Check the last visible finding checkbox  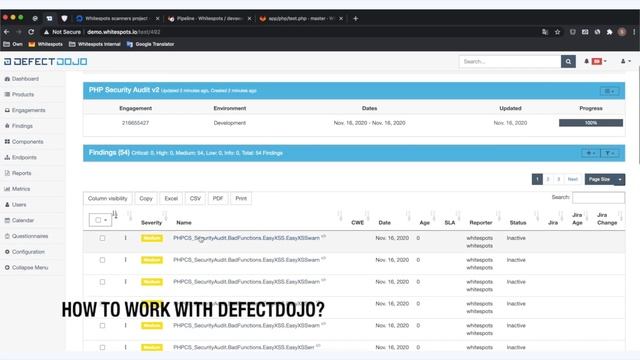pos(102,347)
